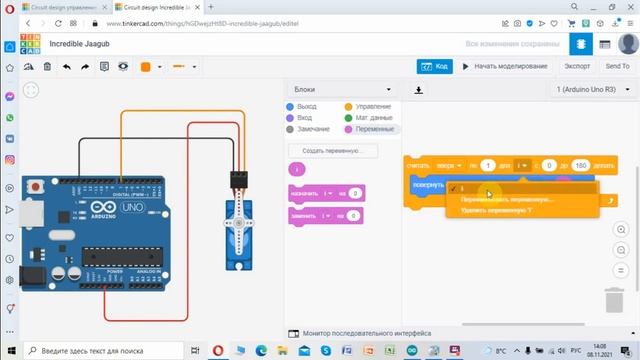Delete selected component with trash icon

47,67
